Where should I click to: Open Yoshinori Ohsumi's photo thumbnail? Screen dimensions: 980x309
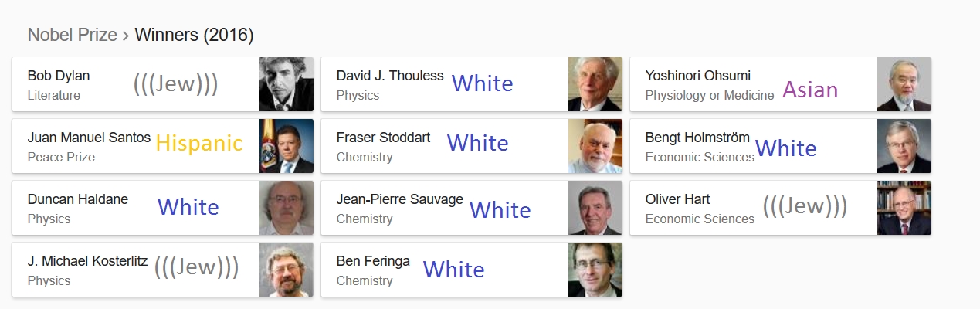point(904,84)
